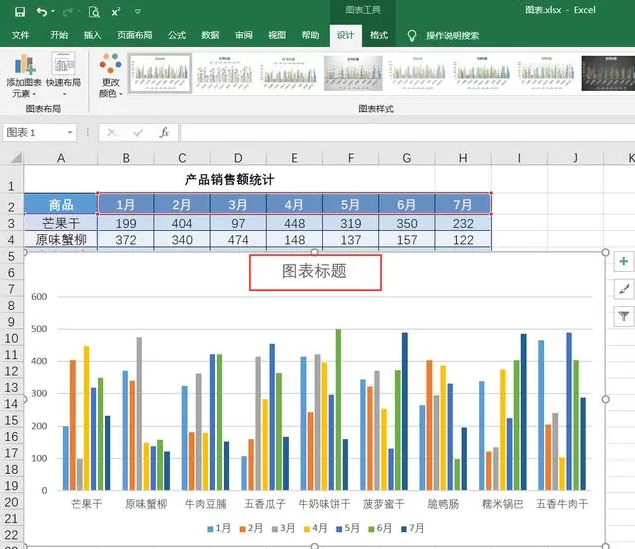Click the Insert Function fx icon
This screenshot has width=635, height=549.
[164, 132]
